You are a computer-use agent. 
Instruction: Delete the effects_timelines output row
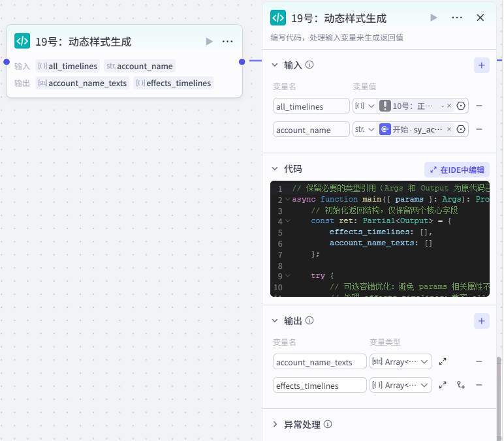click(x=479, y=385)
